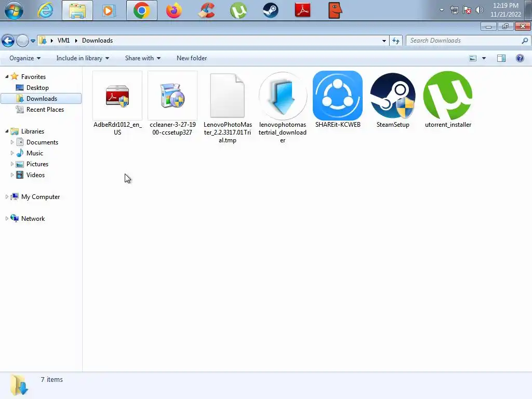Click the volume speaker tray icon
Screen dimensions: 532x399
pyautogui.click(x=479, y=10)
